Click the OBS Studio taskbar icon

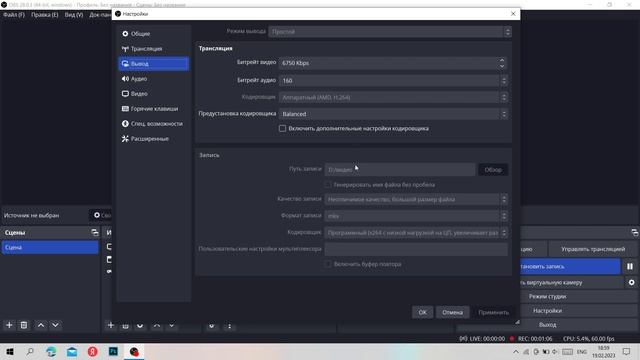(x=134, y=351)
